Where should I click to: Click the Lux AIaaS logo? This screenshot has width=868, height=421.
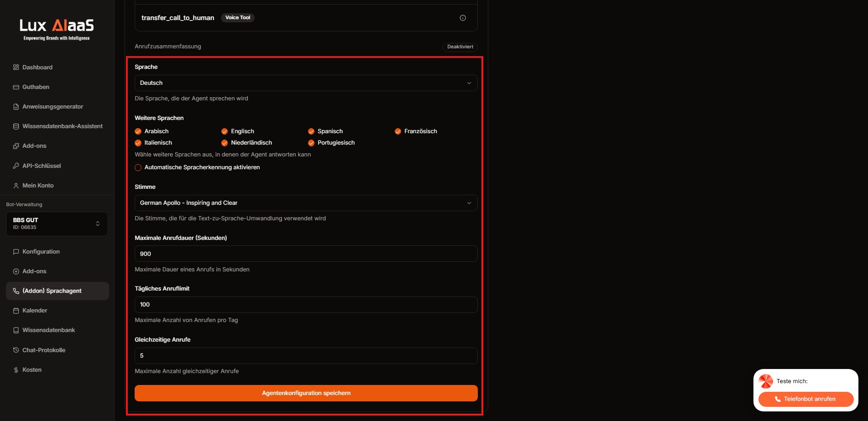(x=57, y=29)
